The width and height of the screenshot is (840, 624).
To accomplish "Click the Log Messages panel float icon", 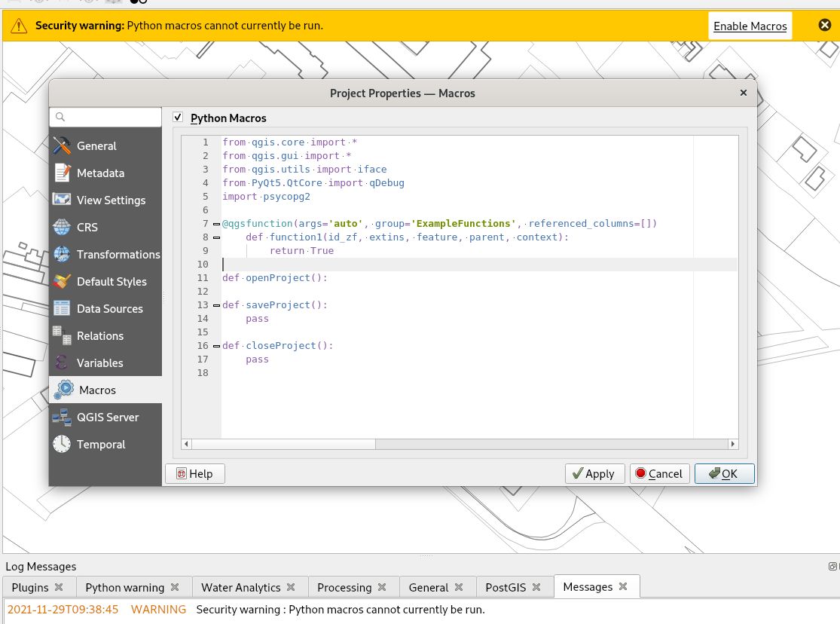I will [x=832, y=566].
